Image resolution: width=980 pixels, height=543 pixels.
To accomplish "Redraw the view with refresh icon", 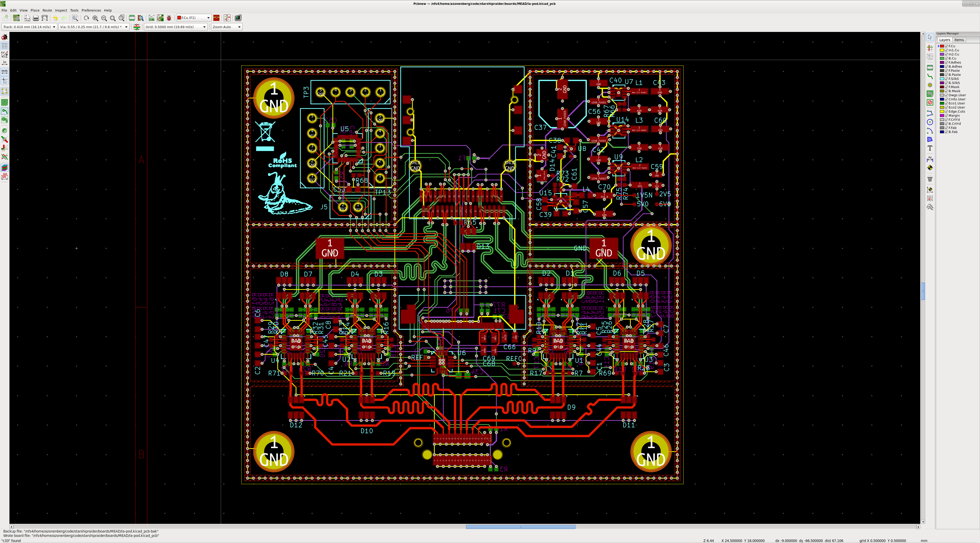I will click(86, 18).
